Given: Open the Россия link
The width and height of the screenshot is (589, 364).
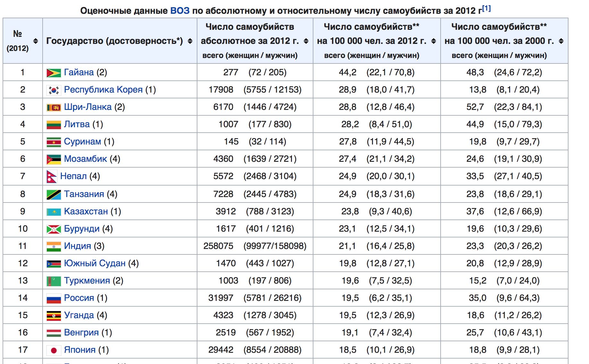Looking at the screenshot, I should click(79, 298).
